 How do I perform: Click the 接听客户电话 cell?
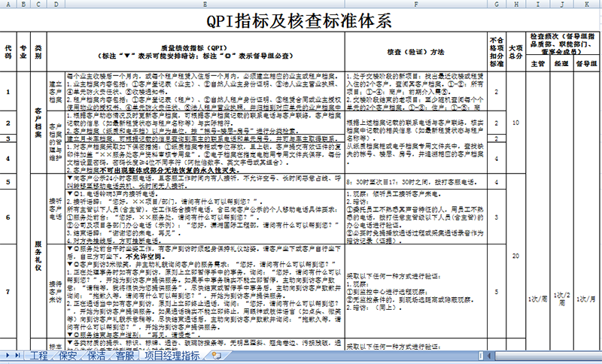coord(56,209)
